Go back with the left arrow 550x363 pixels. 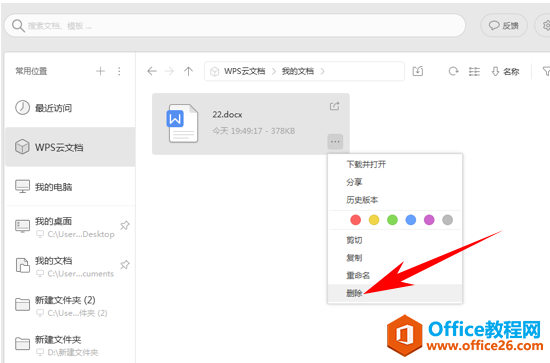tap(152, 71)
